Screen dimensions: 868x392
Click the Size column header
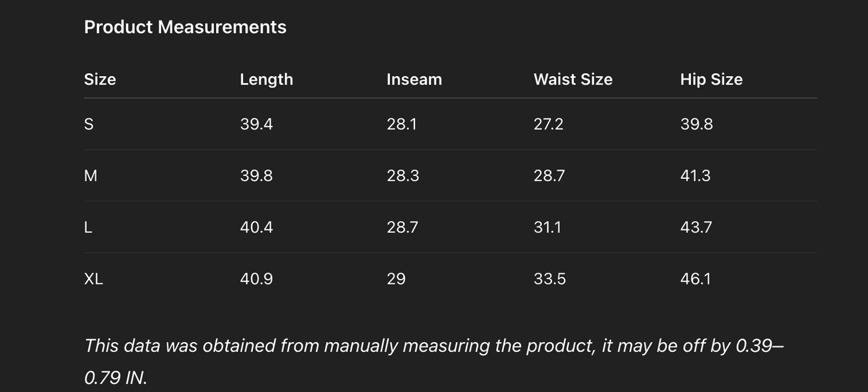tap(100, 79)
